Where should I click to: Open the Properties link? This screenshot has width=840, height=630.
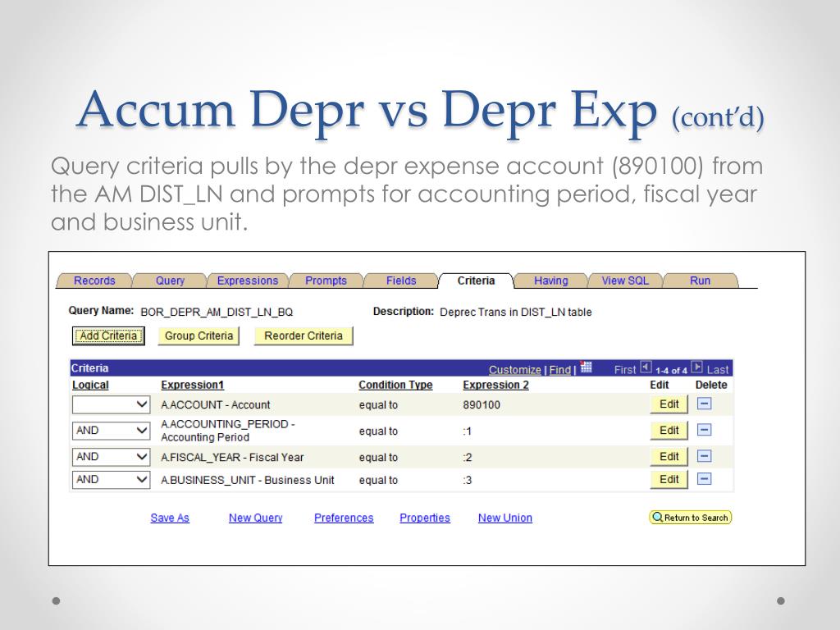tap(425, 518)
